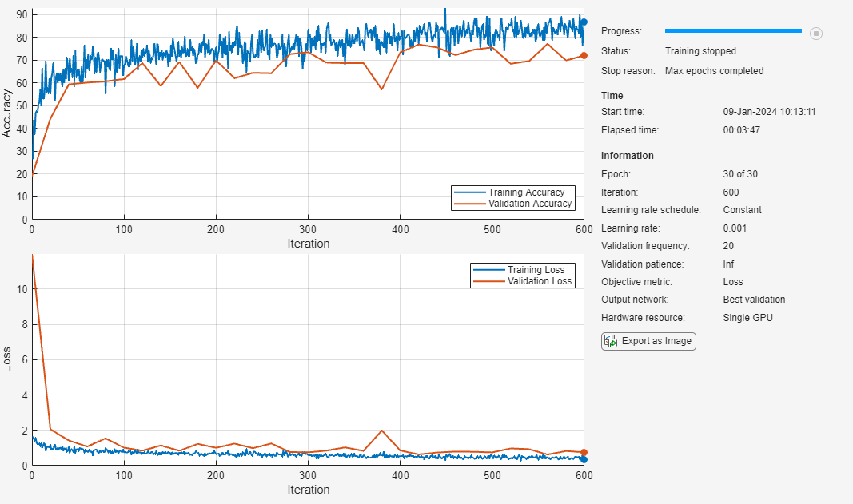Click final orange validation loss marker dot

coord(584,452)
